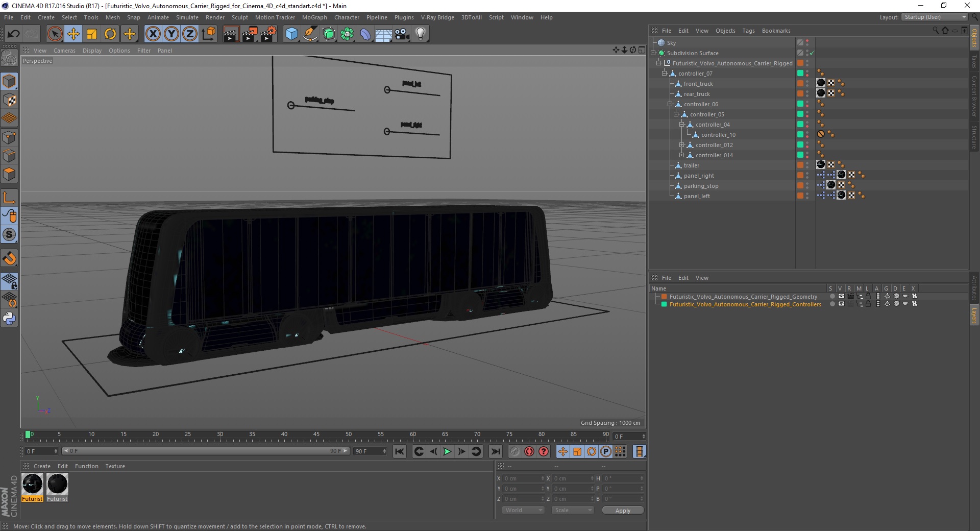Switch to Edges mode

pos(9,156)
